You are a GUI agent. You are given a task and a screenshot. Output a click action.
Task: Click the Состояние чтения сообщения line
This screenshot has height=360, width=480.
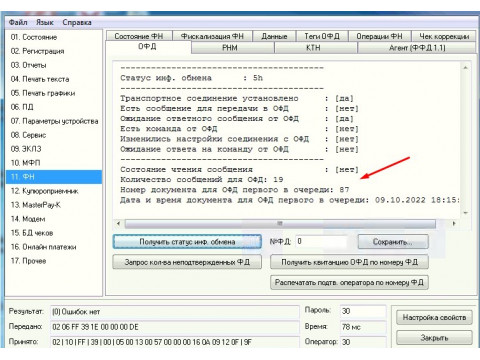tap(239, 170)
